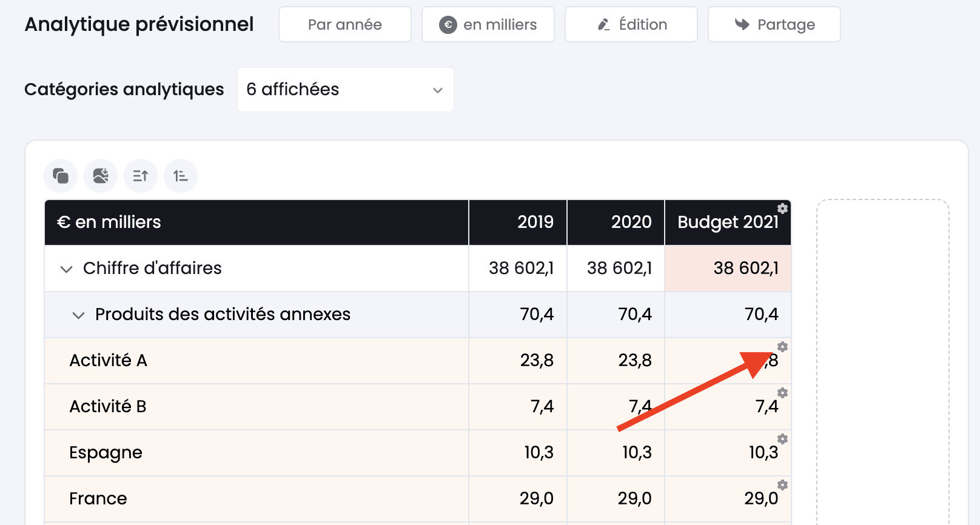Select France Budget 2021 value 29,0
The image size is (980, 525).
(728, 499)
